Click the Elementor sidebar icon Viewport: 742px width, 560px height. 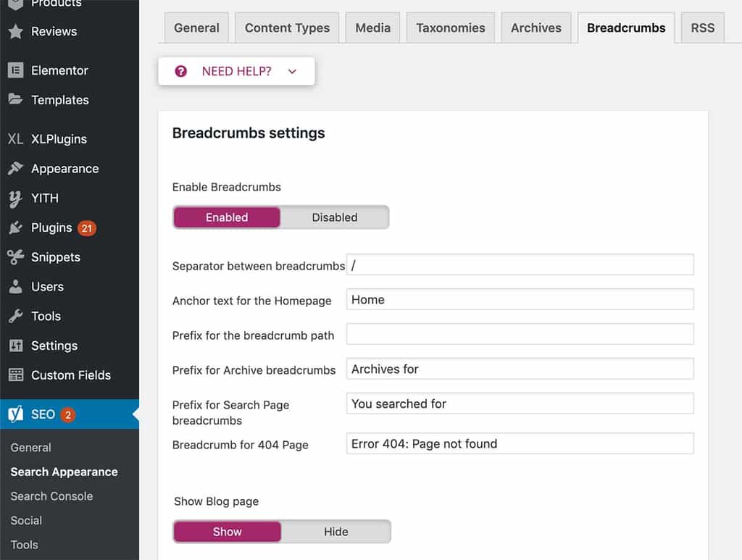pyautogui.click(x=16, y=70)
